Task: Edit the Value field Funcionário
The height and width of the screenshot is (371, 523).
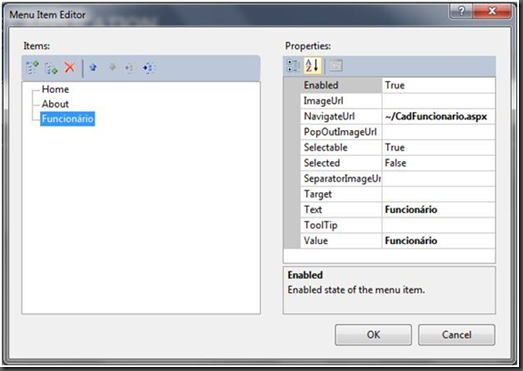Action: click(x=438, y=241)
